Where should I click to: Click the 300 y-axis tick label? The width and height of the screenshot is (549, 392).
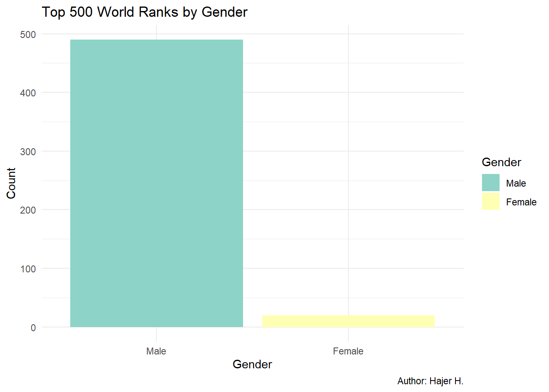(x=28, y=151)
